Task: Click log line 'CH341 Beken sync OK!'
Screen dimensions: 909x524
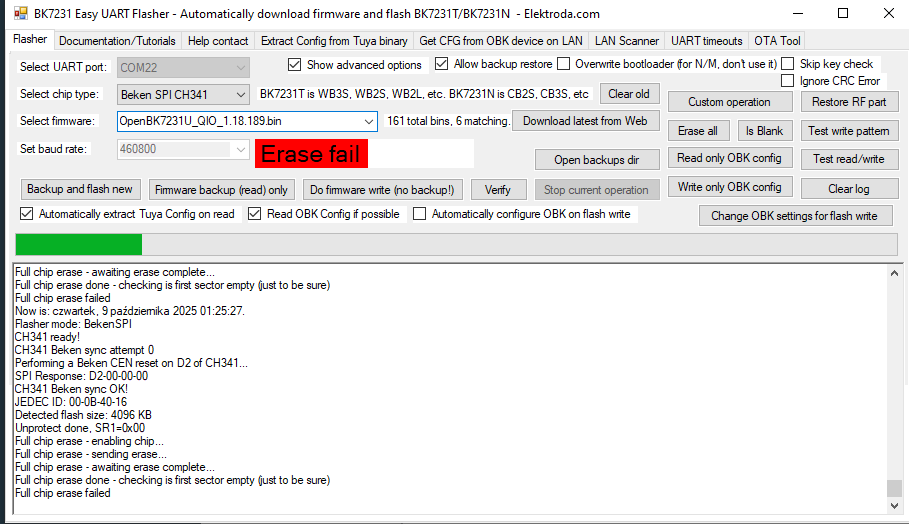Action: coord(71,389)
